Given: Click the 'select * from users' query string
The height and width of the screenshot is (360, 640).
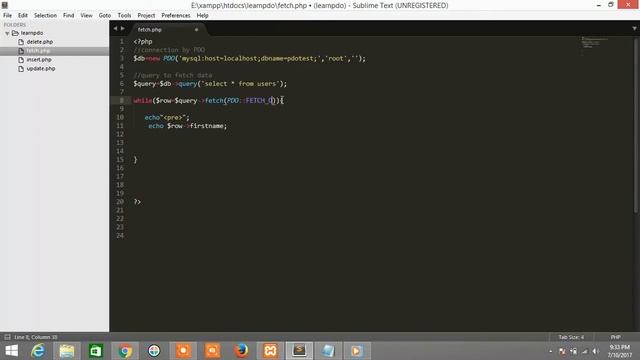Looking at the screenshot, I should (240, 84).
